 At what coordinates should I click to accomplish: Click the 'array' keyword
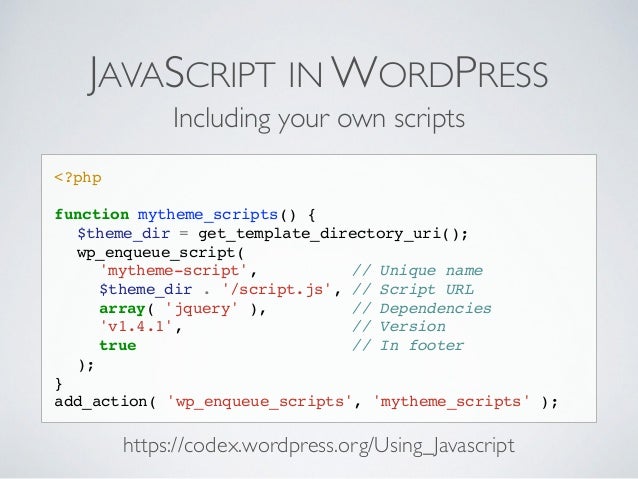pyautogui.click(x=122, y=309)
